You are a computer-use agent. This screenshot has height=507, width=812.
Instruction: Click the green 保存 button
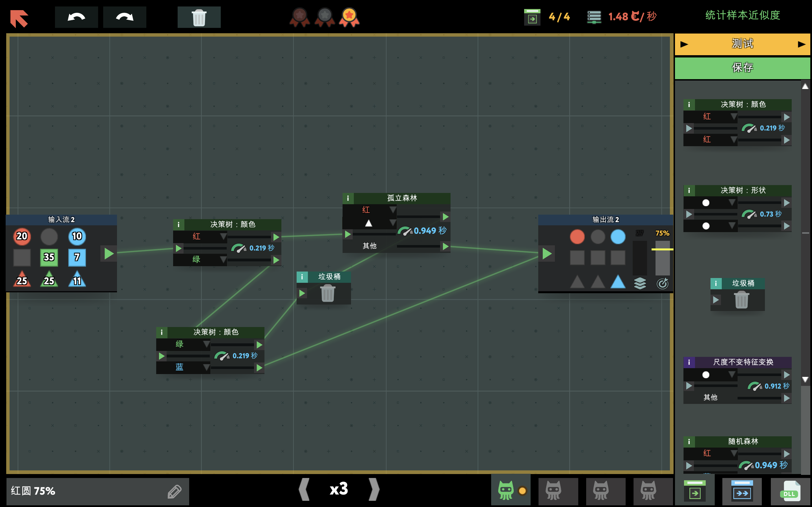click(742, 68)
